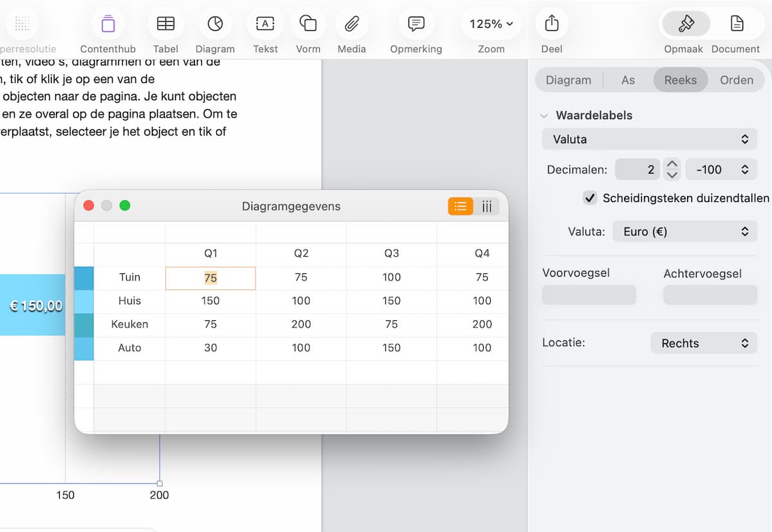Viewport: 772px width, 532px height.
Task: Collapse the Waardelabels section
Action: coord(544,116)
